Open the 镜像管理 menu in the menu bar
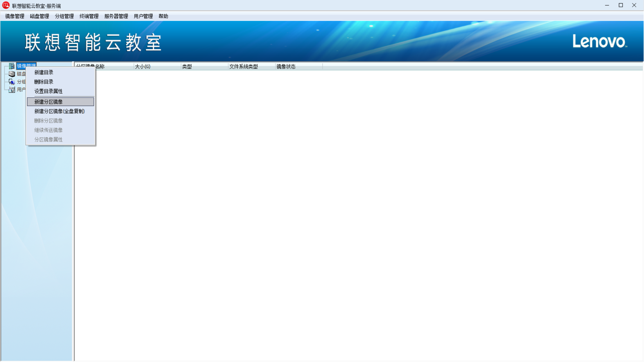Screen dimensions: 644x362 [x=15, y=16]
